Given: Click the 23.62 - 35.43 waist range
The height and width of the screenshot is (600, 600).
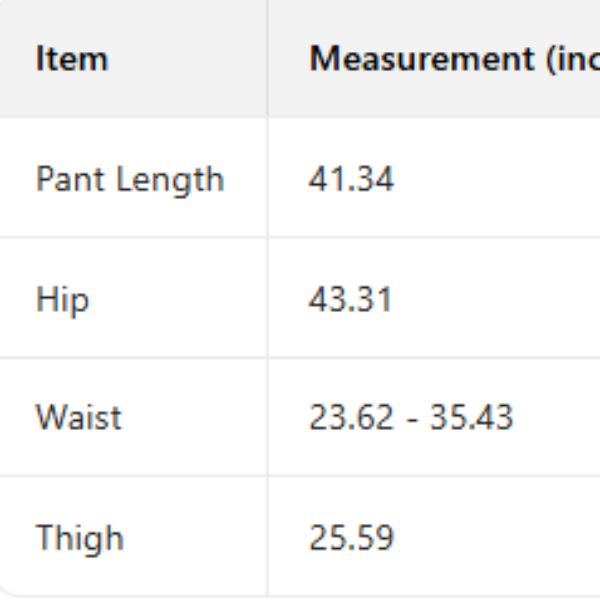Looking at the screenshot, I should (x=410, y=417).
